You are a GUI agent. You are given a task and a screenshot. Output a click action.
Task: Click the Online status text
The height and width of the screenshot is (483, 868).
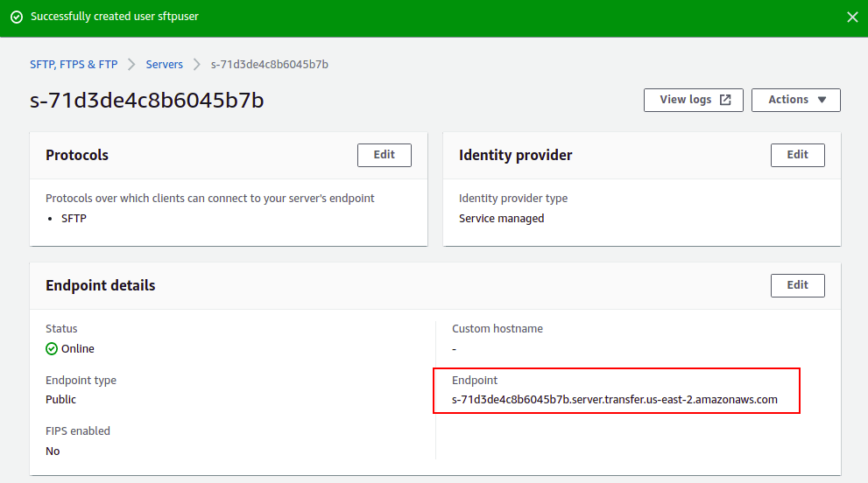click(x=77, y=349)
